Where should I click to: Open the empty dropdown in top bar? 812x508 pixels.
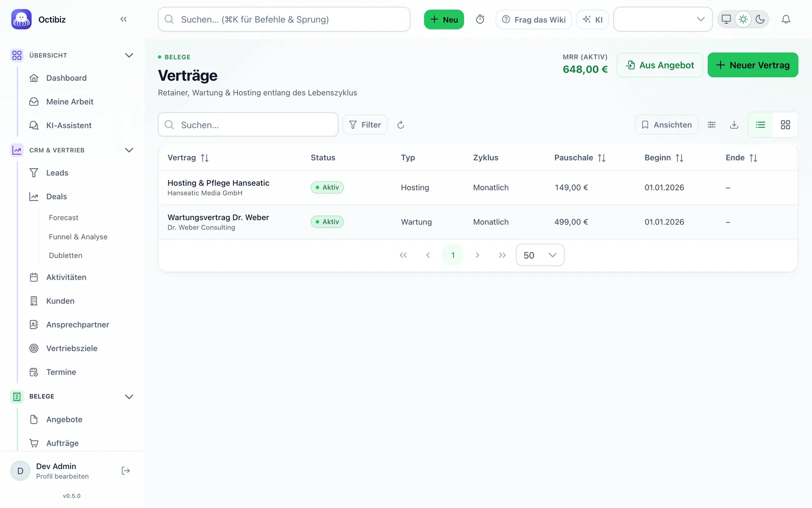pyautogui.click(x=663, y=19)
